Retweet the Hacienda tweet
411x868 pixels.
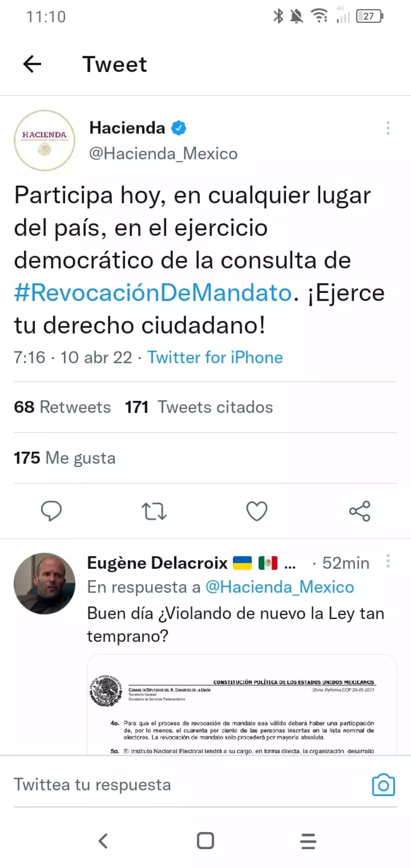click(154, 511)
